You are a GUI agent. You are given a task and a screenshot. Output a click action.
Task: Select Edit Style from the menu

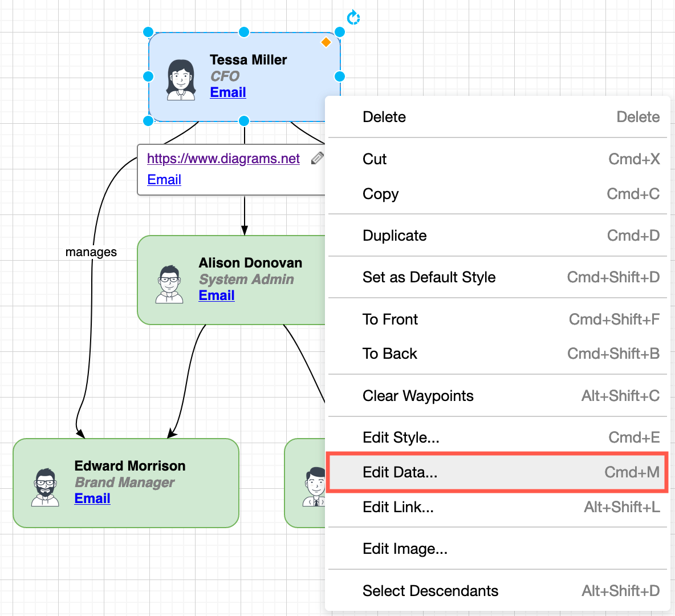pyautogui.click(x=400, y=437)
